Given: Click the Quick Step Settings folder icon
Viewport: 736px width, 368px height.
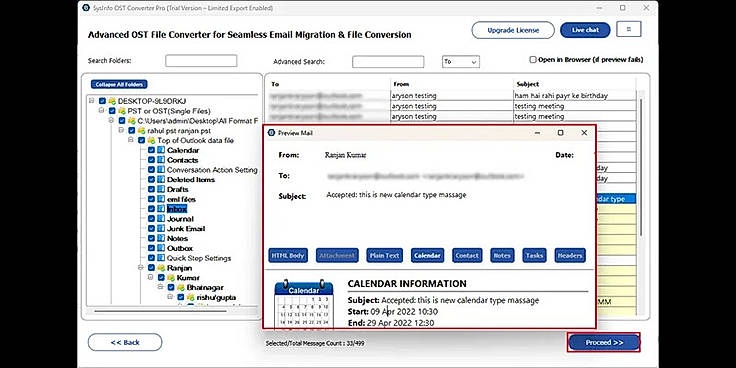Looking at the screenshot, I should 161,259.
